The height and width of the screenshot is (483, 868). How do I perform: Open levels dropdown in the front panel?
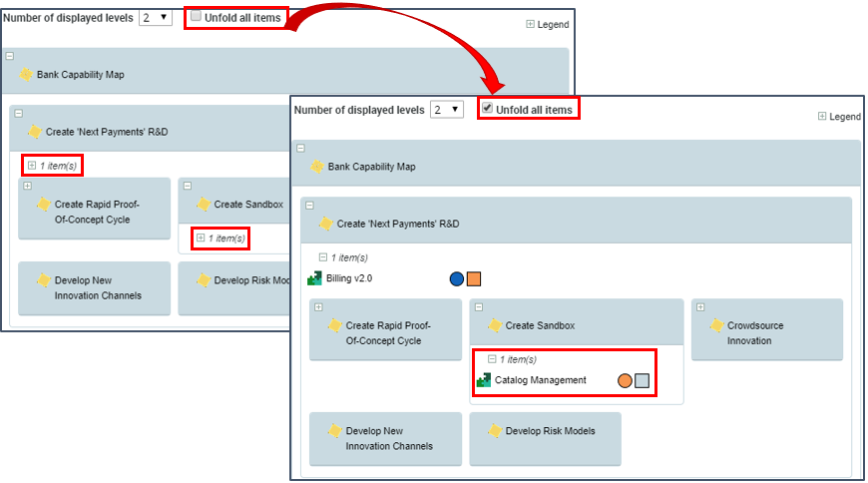(x=446, y=109)
